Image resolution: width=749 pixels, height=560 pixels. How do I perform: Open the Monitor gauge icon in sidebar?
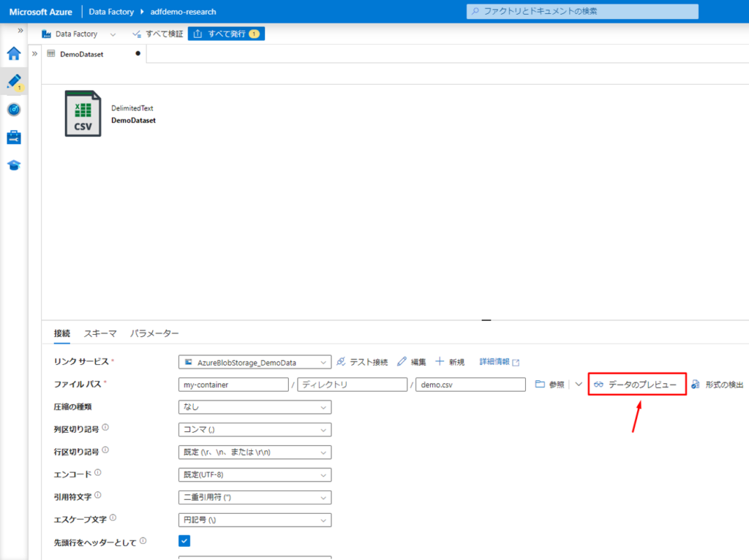pos(14,110)
